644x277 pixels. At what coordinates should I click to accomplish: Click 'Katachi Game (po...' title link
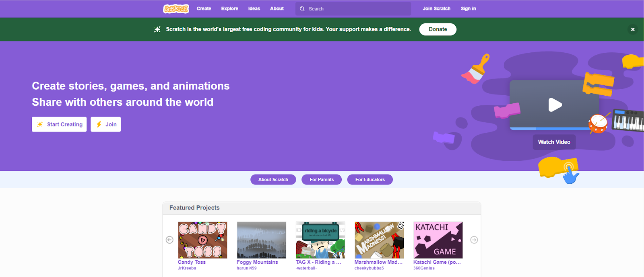(x=437, y=262)
